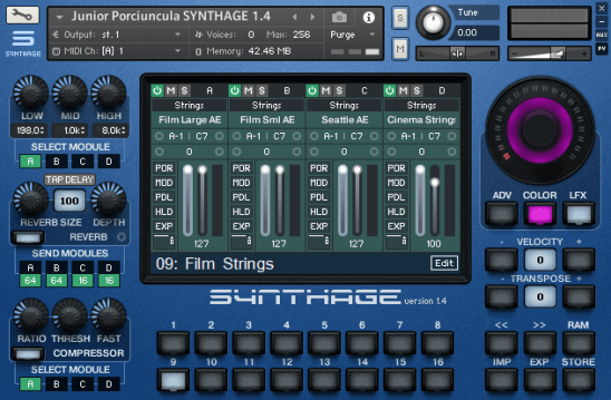The image size is (611, 400).
Task: Click the magenta COLOR swatch button
Action: [541, 213]
